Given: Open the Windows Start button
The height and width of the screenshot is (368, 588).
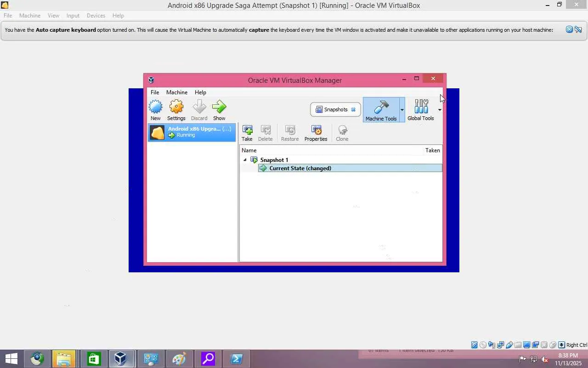Looking at the screenshot, I should click(11, 359).
